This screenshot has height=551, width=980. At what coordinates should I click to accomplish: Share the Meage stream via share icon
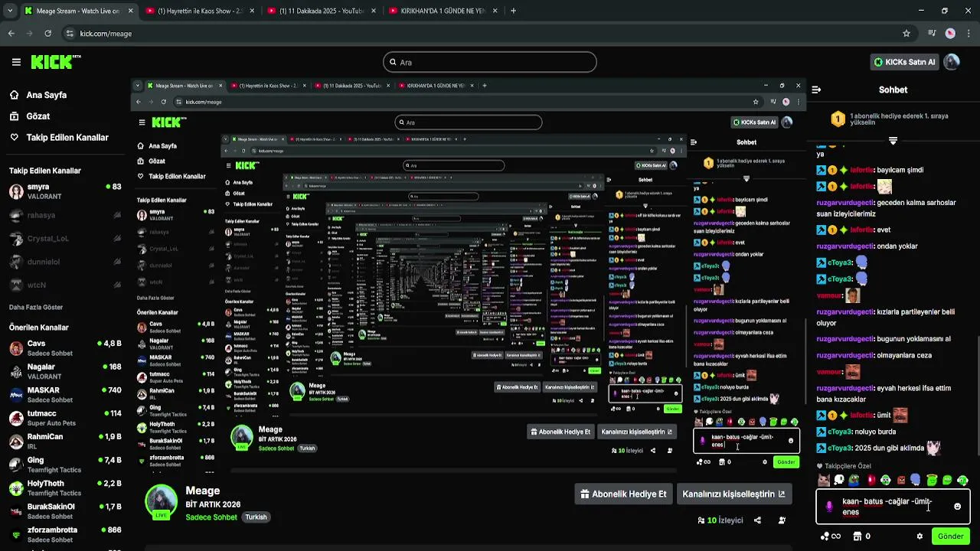757,520
